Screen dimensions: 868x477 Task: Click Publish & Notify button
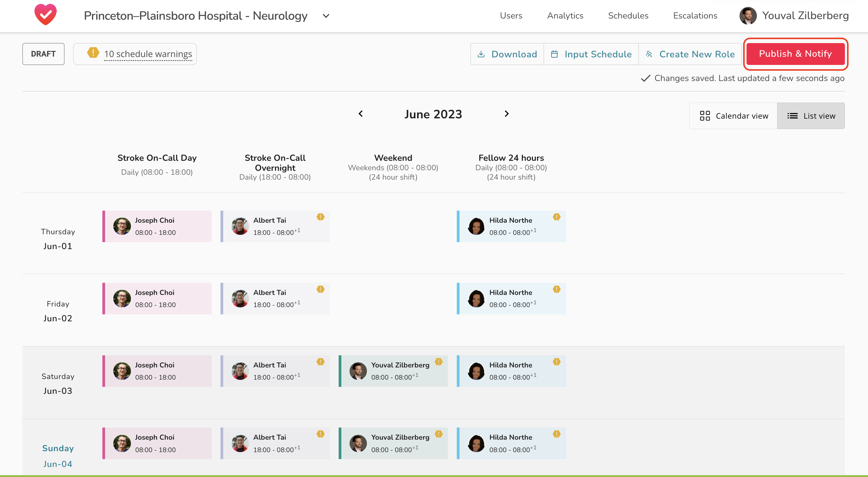pyautogui.click(x=795, y=54)
